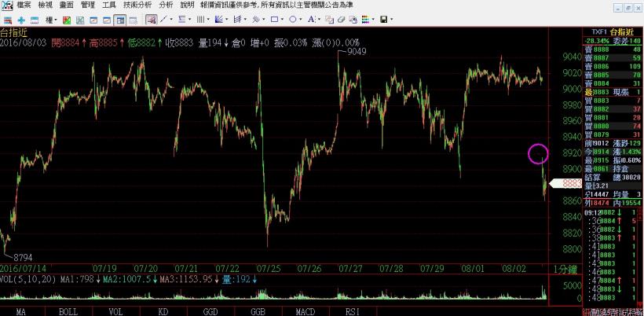644x316 pixels.
Task: Click the blue plus add icon
Action: point(21,19)
